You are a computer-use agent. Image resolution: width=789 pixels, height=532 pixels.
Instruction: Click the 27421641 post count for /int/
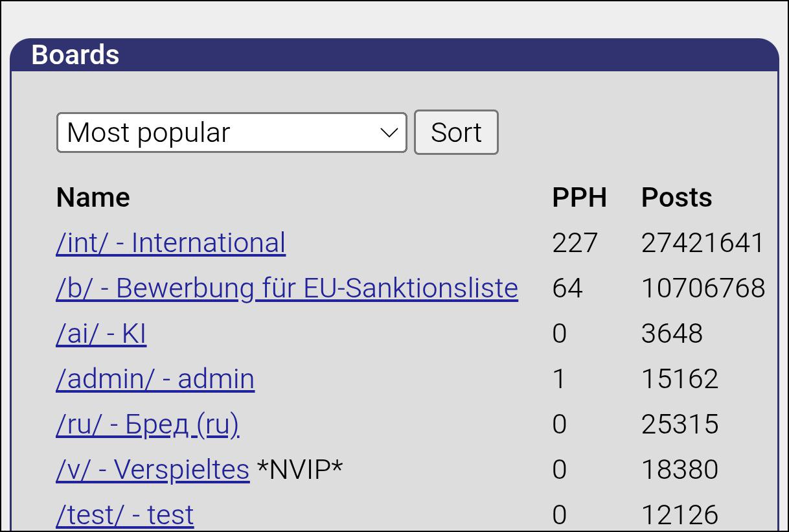703,243
